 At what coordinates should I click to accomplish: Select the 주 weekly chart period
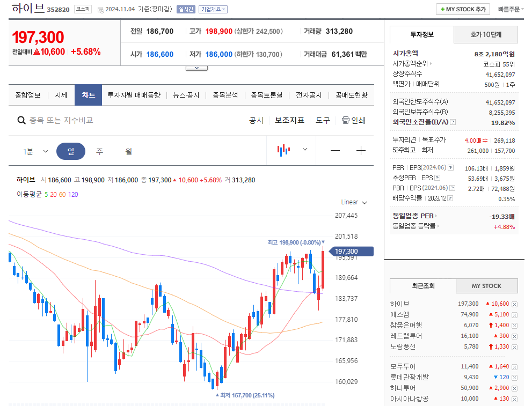(99, 151)
